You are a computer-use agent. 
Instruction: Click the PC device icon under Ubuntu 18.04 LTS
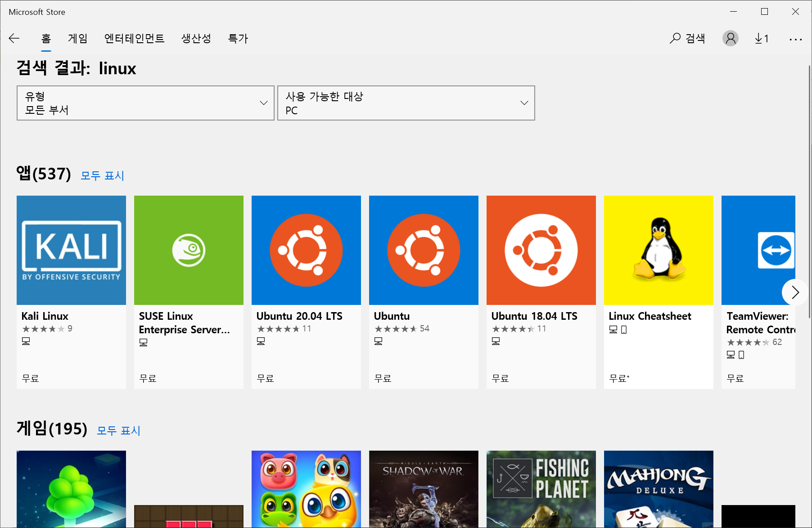click(x=496, y=341)
